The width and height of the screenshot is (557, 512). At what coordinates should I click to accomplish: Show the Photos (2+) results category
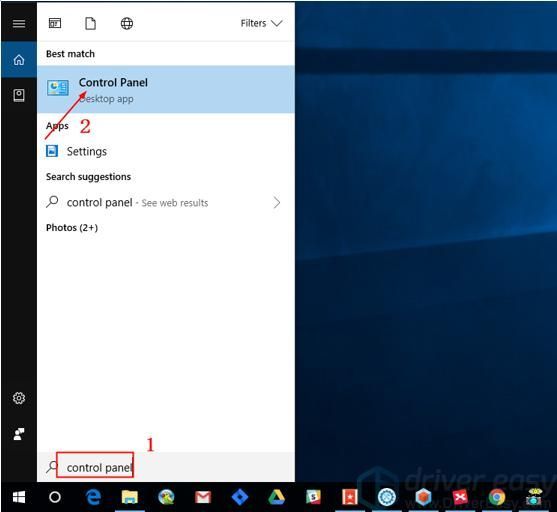72,227
